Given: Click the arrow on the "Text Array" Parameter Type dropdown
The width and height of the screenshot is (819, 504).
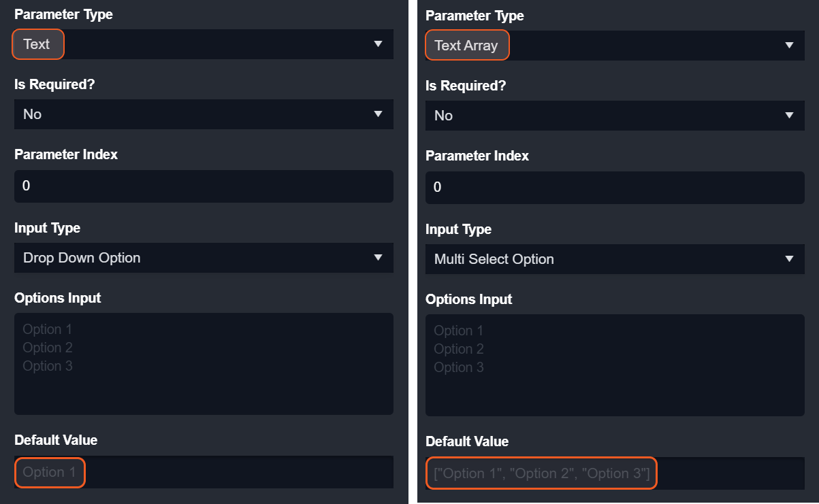Looking at the screenshot, I should (789, 46).
